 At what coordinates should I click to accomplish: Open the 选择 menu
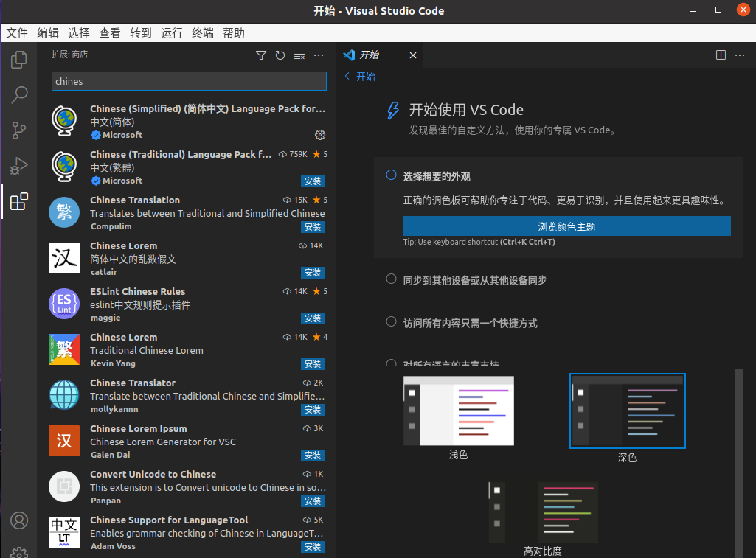click(x=79, y=32)
